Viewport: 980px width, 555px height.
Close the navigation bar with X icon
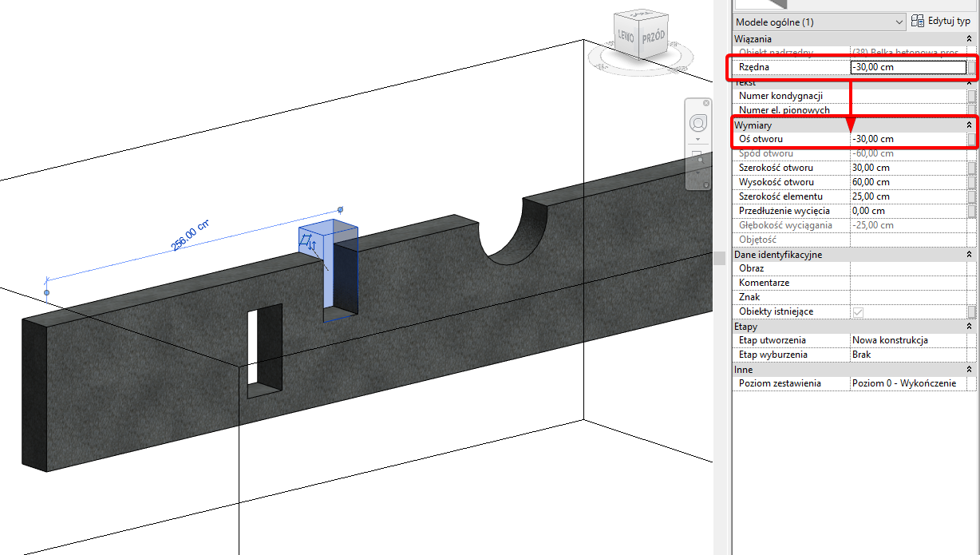point(705,102)
